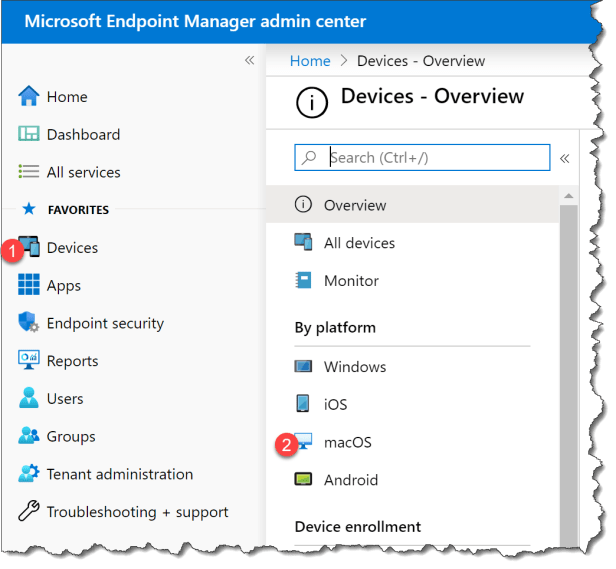Click the magnifier icon in search box
616x569 pixels.
click(x=309, y=157)
